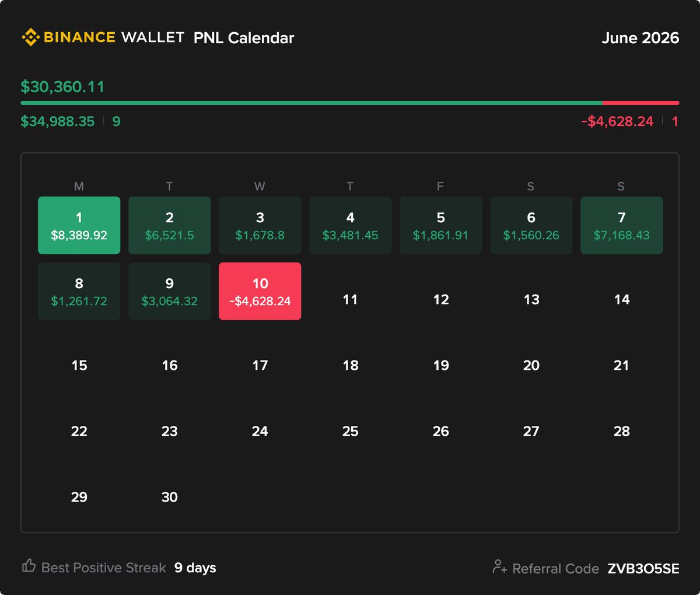Select the $34,988.35 total profit figure
This screenshot has width=700, height=595.
(58, 121)
